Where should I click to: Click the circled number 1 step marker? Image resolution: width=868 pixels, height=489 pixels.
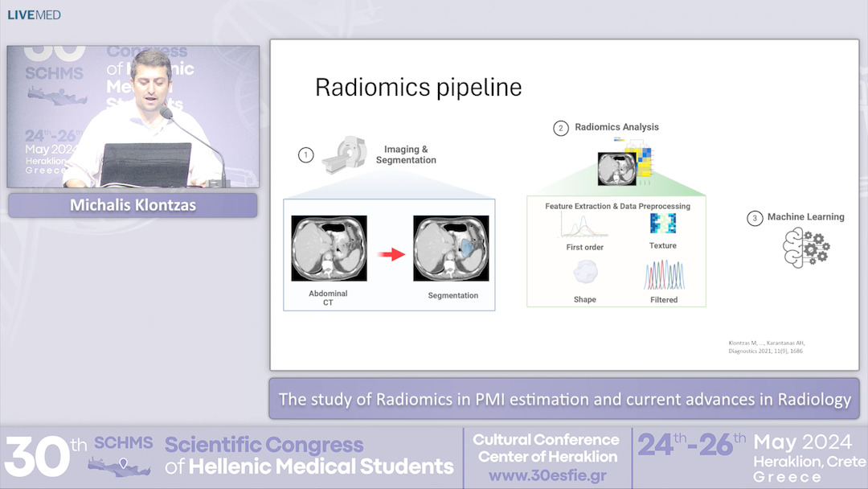click(305, 155)
